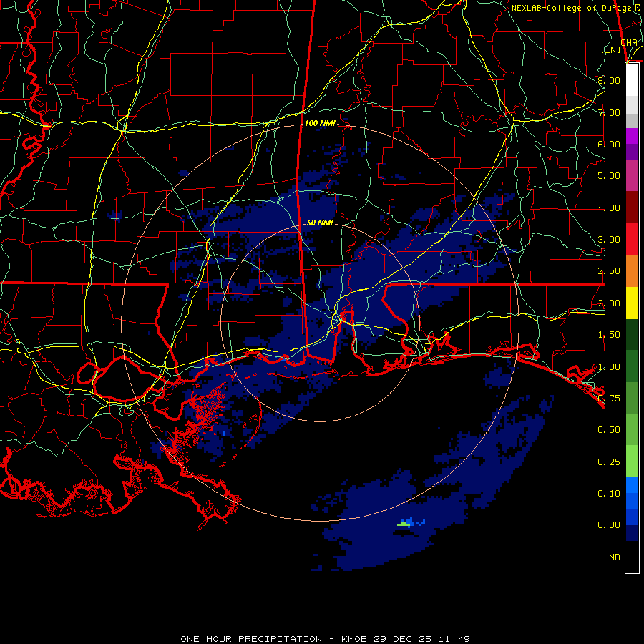Click the 50 NMI range ring label
Screen dimensions: 644x644
tap(320, 223)
